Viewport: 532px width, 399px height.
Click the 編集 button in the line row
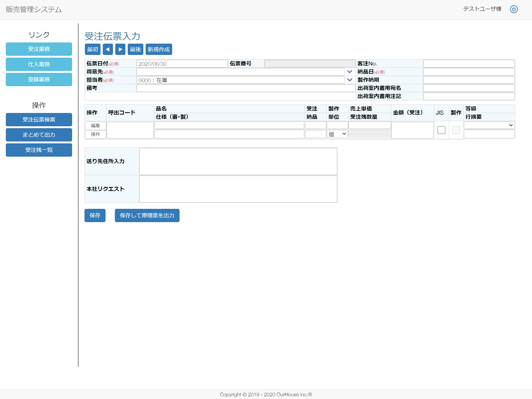click(x=95, y=126)
